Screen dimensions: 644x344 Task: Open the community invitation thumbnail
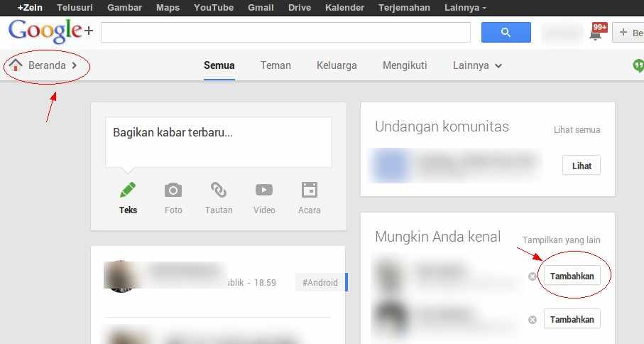click(x=391, y=165)
